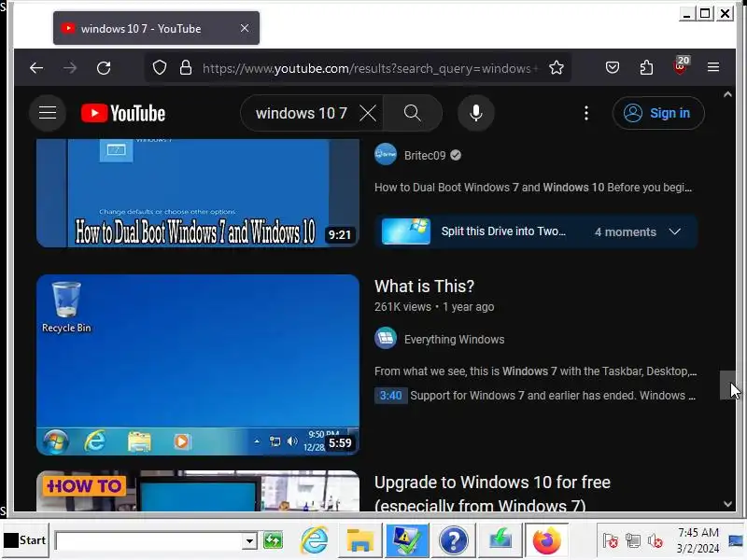Play the Recycle Bin desktop video thumbnail
The height and width of the screenshot is (560, 747).
pos(198,365)
